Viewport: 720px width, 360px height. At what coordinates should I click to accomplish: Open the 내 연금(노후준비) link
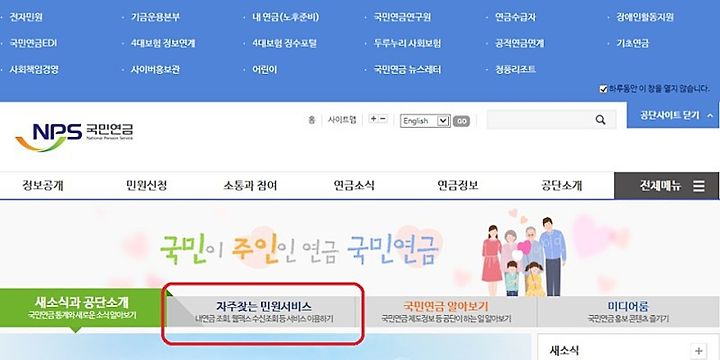coord(285,18)
